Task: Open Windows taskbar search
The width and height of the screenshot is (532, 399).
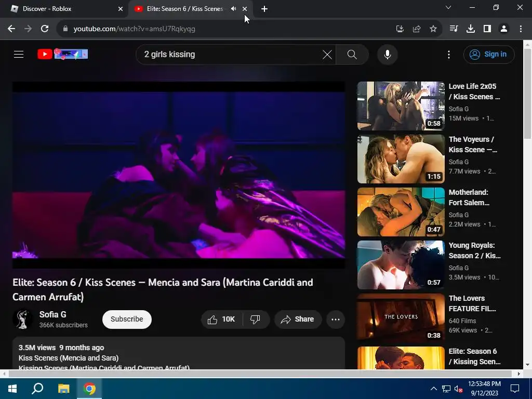Action: (37, 389)
